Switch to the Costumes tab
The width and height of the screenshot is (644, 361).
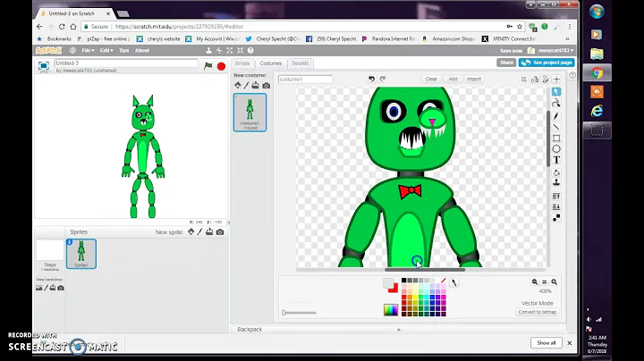pyautogui.click(x=271, y=63)
